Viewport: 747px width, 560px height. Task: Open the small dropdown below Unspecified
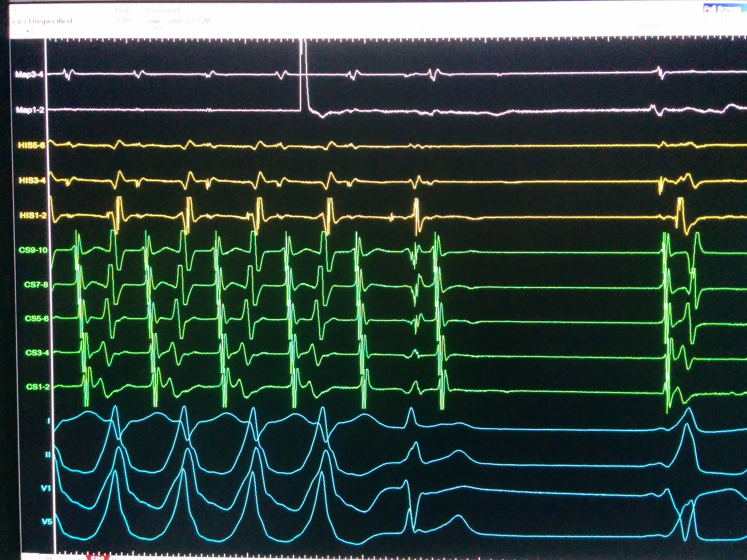point(27,31)
